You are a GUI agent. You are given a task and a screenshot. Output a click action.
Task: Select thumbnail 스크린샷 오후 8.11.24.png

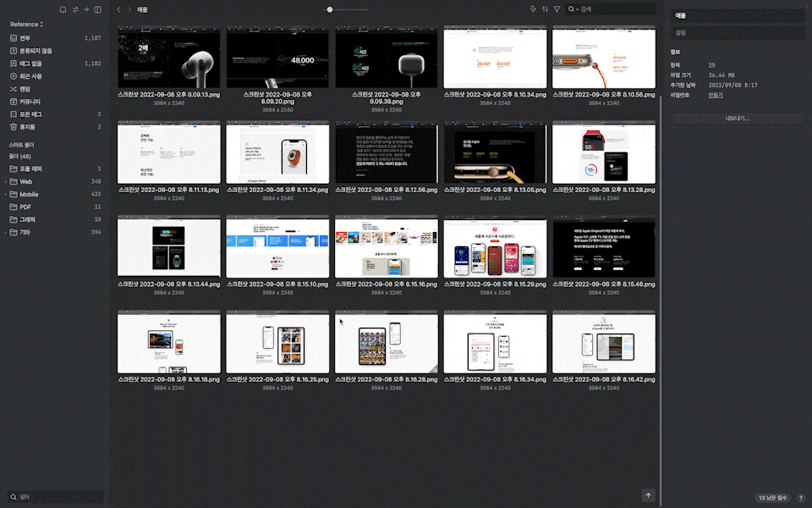(x=277, y=152)
